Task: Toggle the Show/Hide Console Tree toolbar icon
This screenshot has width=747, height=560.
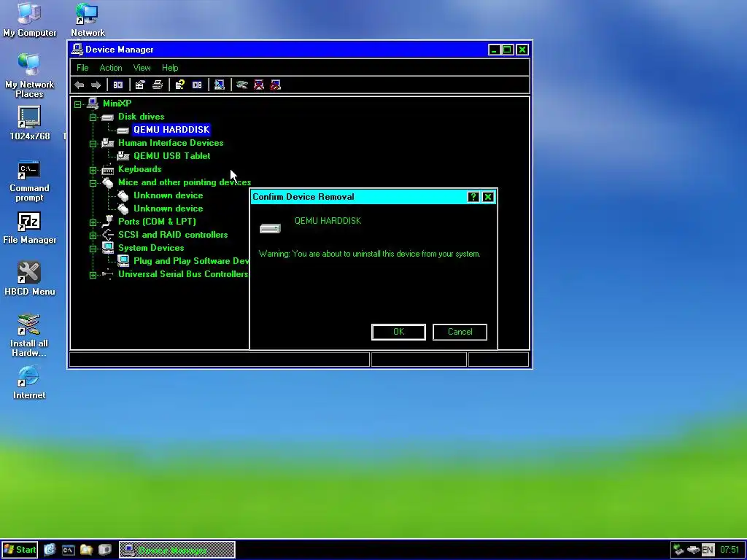Action: pos(117,85)
